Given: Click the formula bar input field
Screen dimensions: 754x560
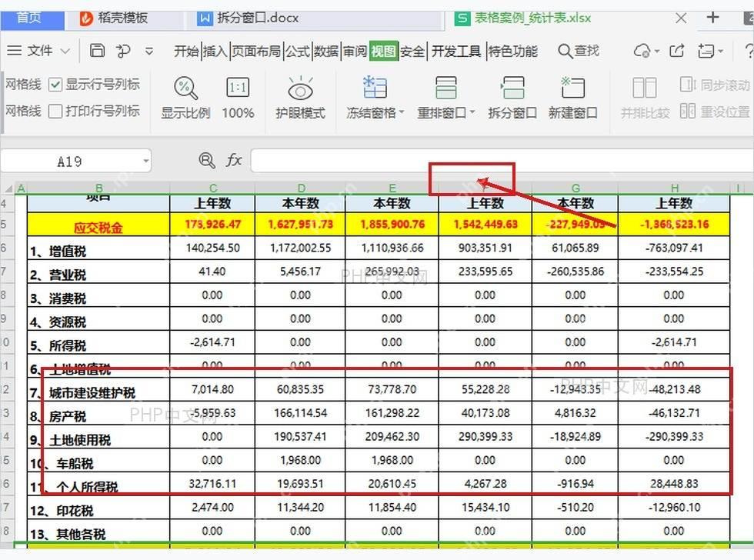Looking at the screenshot, I should click(x=502, y=161).
